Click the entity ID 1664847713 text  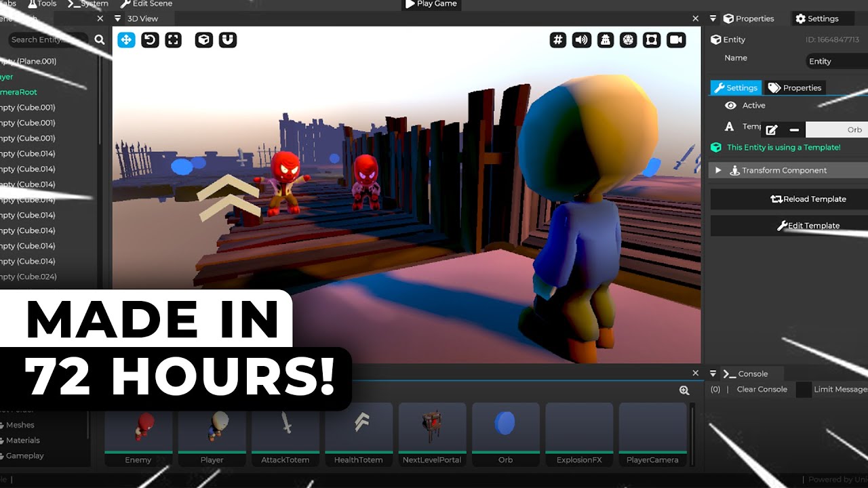click(832, 40)
